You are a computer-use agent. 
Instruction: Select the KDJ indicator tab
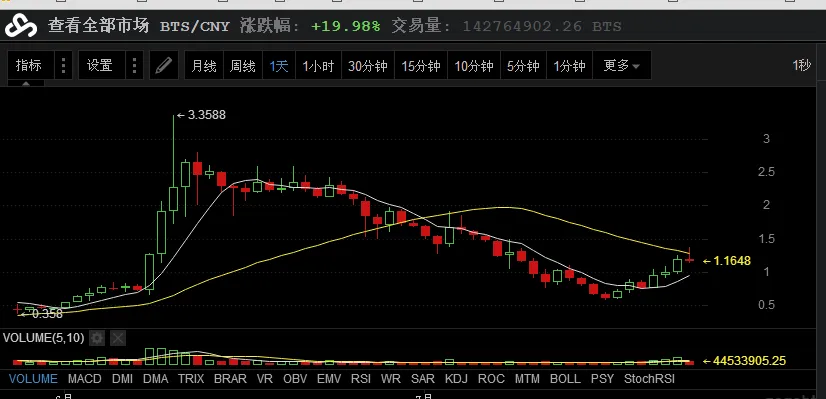[457, 378]
